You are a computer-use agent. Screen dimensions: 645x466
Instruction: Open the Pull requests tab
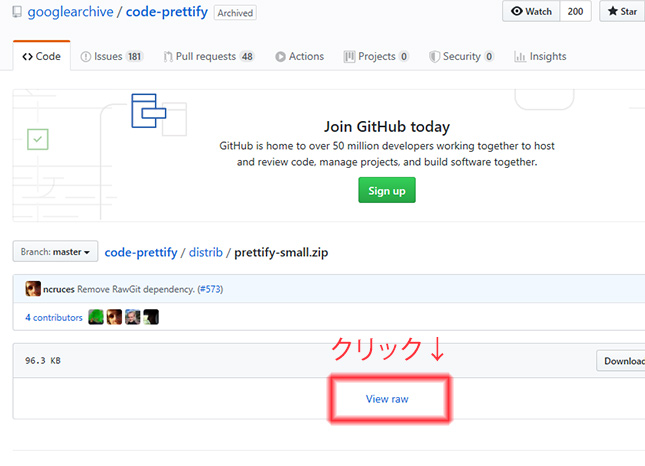[209, 56]
